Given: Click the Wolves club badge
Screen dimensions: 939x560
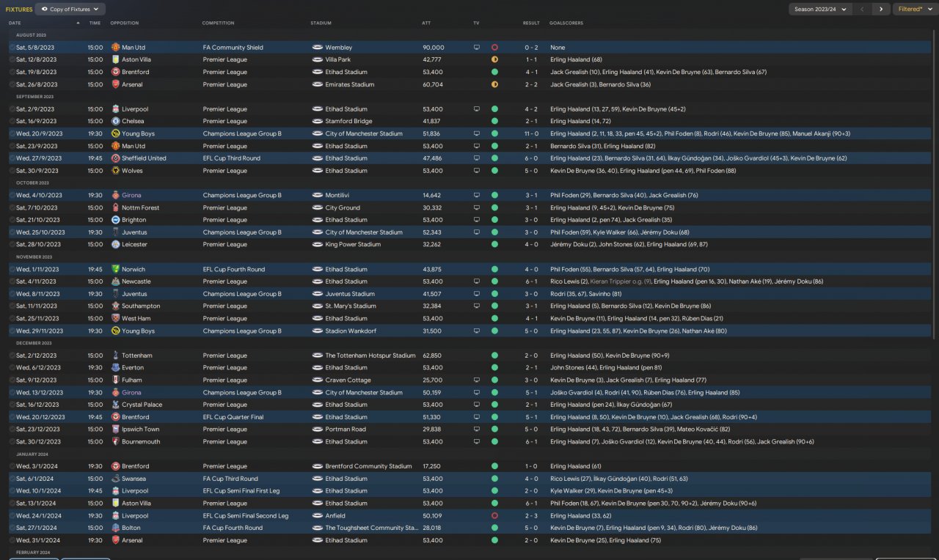Looking at the screenshot, I should (115, 171).
